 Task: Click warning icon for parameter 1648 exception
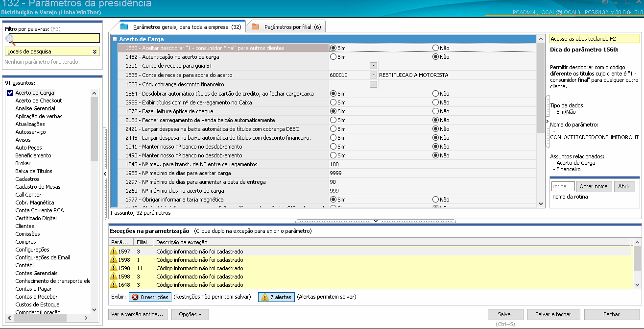(114, 285)
